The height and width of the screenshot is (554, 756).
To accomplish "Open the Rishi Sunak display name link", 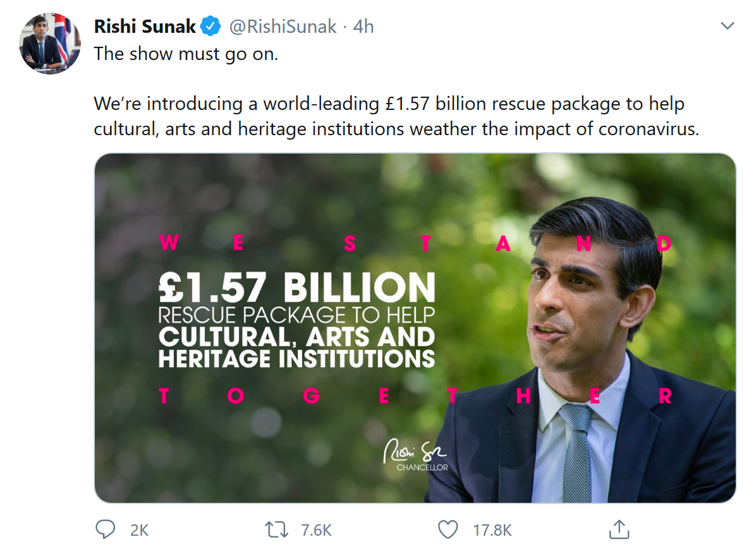I will [x=145, y=27].
